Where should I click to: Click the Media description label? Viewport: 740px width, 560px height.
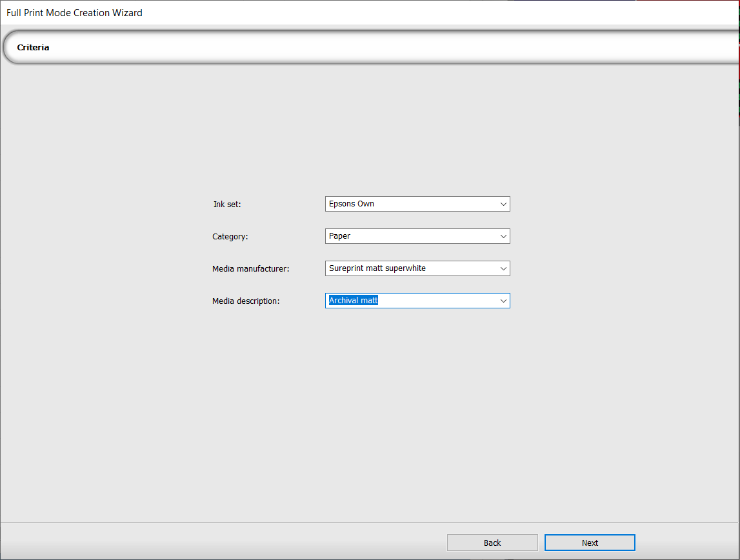[246, 301]
